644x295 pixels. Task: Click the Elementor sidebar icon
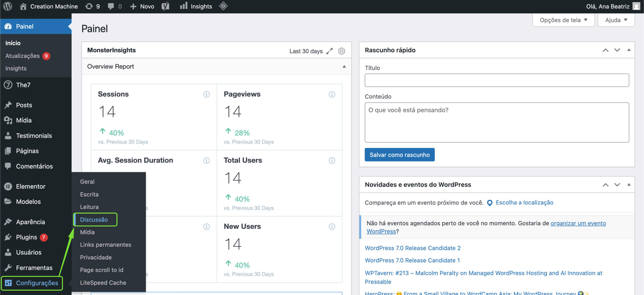(8, 186)
